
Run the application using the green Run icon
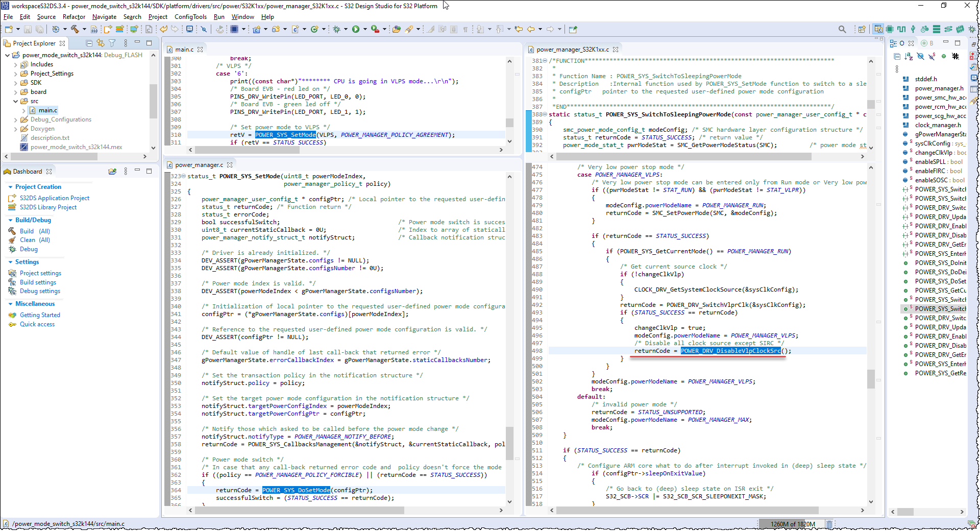[356, 29]
